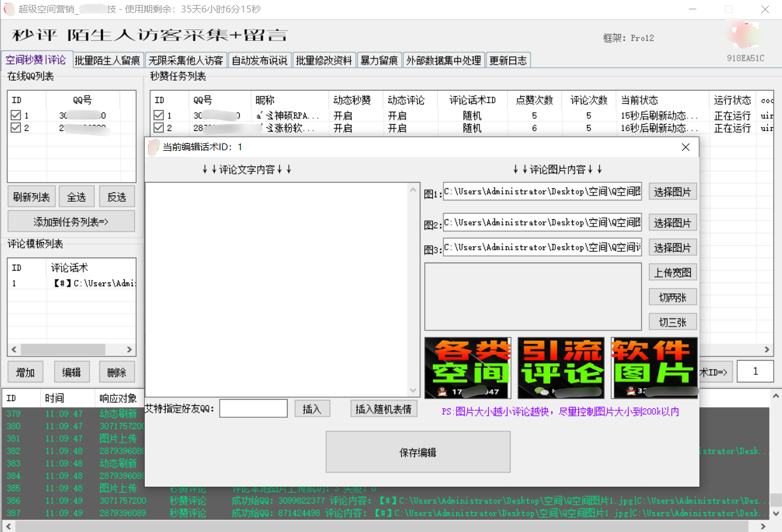This screenshot has height=532, width=782.
Task: Close the 当前编辑话术ID dialog
Action: 686,147
